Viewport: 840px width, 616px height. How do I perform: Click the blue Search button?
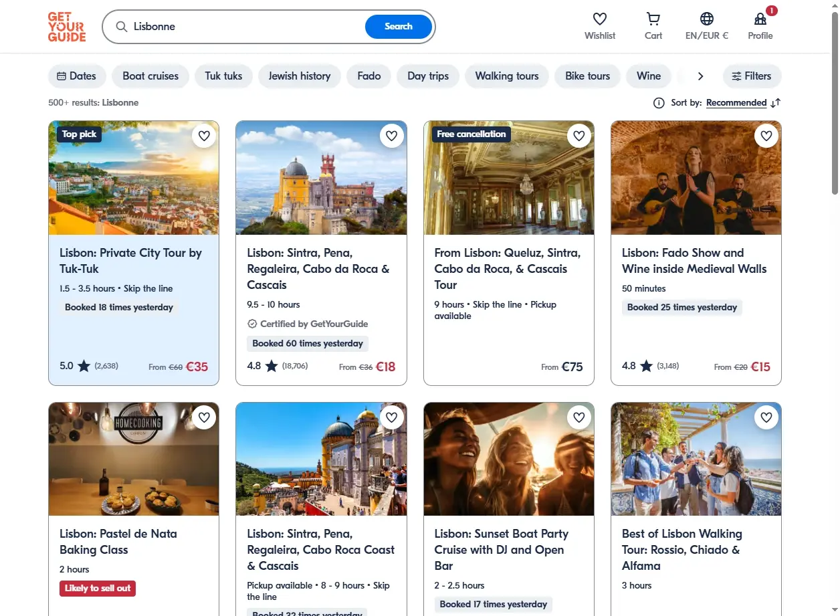pyautogui.click(x=399, y=27)
